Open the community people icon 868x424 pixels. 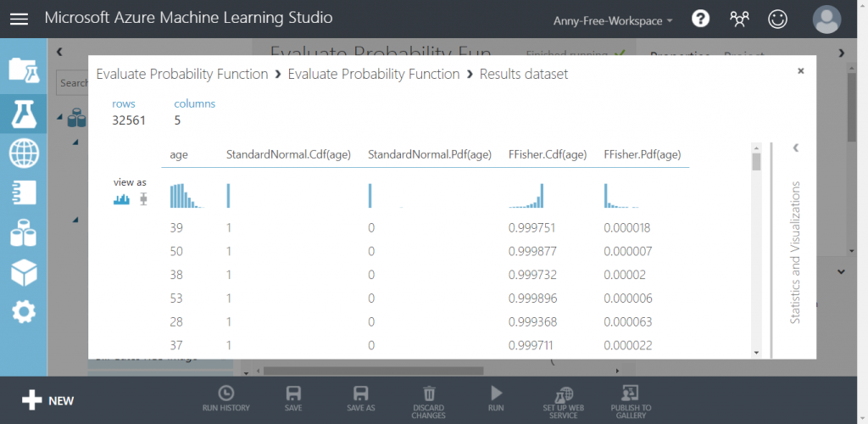(x=739, y=20)
